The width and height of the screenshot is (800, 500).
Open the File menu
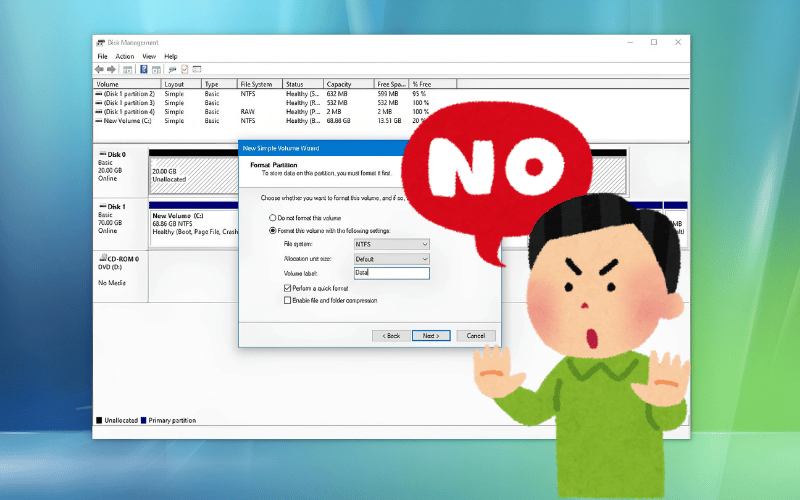[x=102, y=57]
